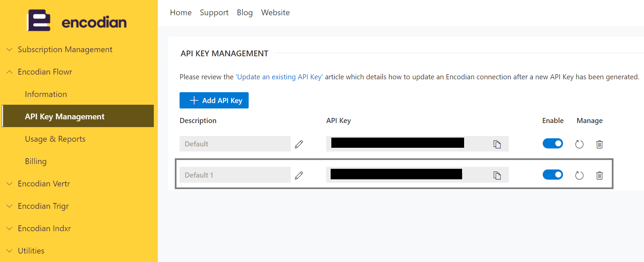Open the Billing page
This screenshot has width=644, height=262.
[x=36, y=161]
